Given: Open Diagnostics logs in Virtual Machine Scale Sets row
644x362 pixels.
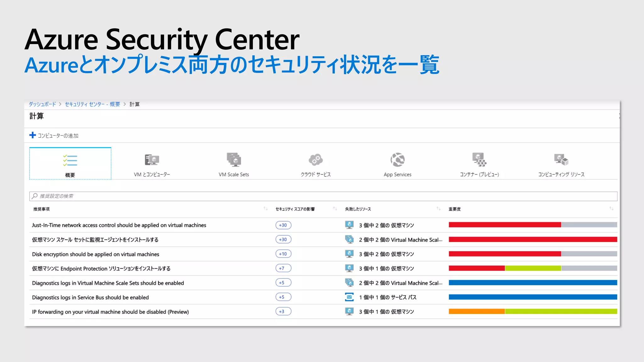Looking at the screenshot, I should [108, 283].
